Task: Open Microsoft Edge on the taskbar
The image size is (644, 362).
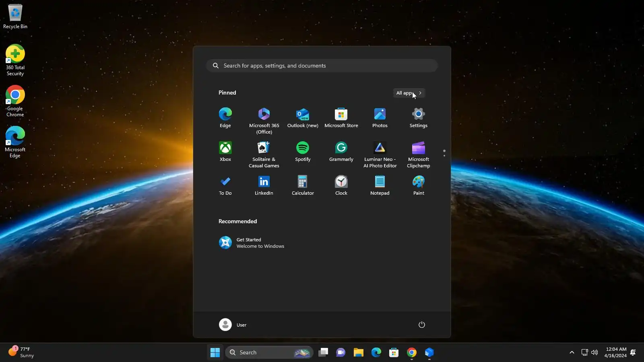Action: 376,352
